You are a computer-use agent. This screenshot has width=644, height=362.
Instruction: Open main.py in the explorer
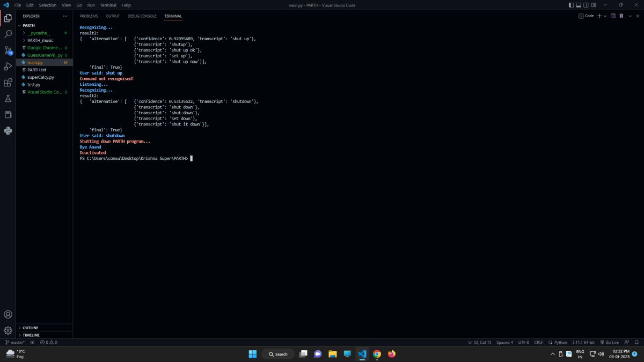click(45, 63)
